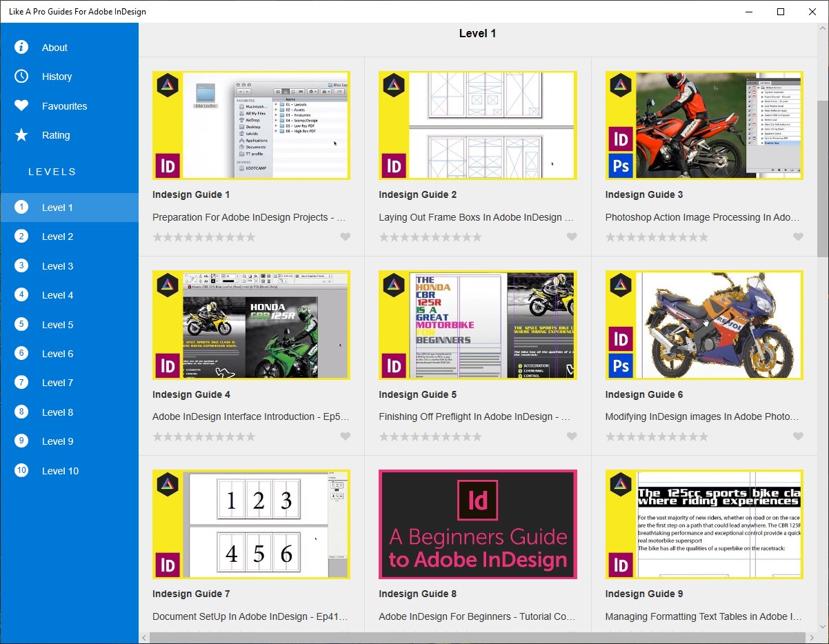
Task: Switch to Level 10
Action: [69, 471]
